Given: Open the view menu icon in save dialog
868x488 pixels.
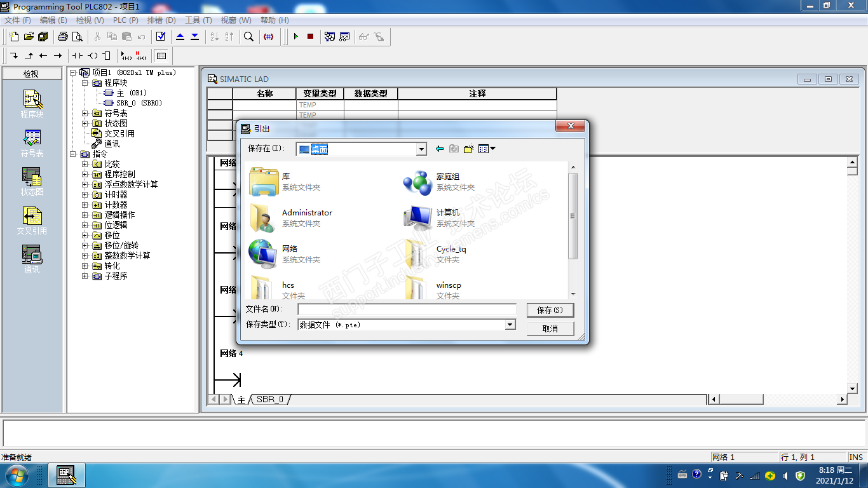Looking at the screenshot, I should click(x=487, y=149).
